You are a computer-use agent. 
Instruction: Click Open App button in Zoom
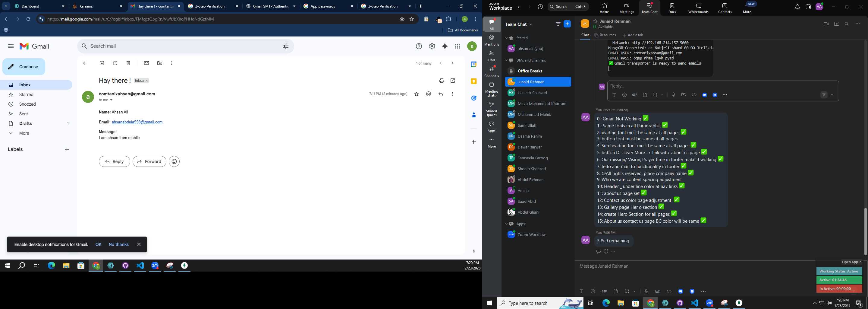pos(851,262)
